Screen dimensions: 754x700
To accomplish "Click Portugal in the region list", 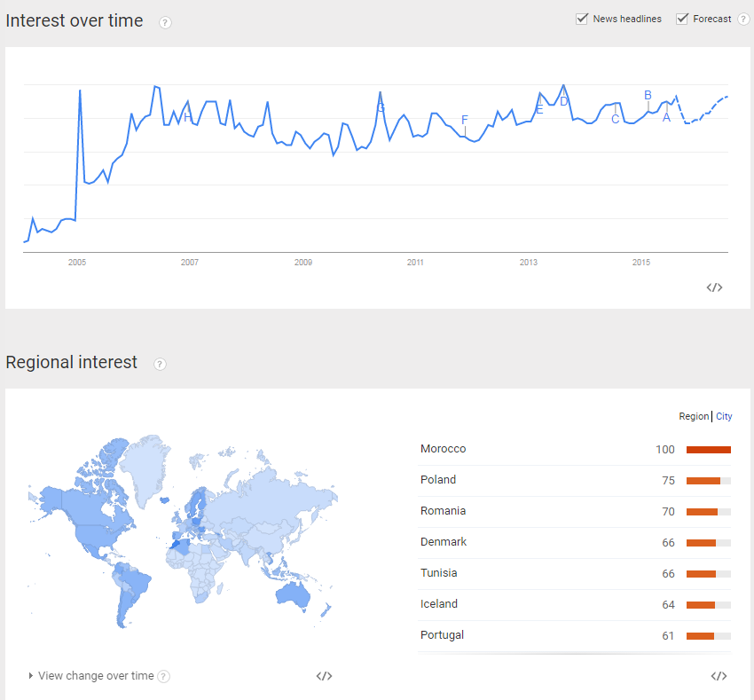I will 442,635.
